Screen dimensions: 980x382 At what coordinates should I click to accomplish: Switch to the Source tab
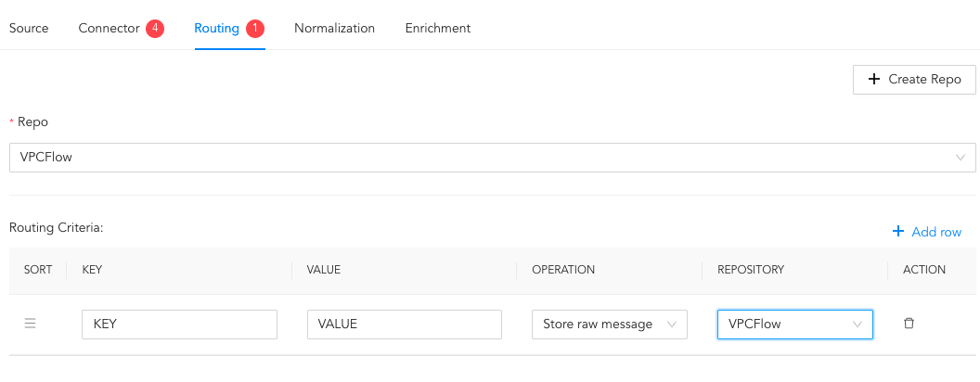(x=29, y=28)
